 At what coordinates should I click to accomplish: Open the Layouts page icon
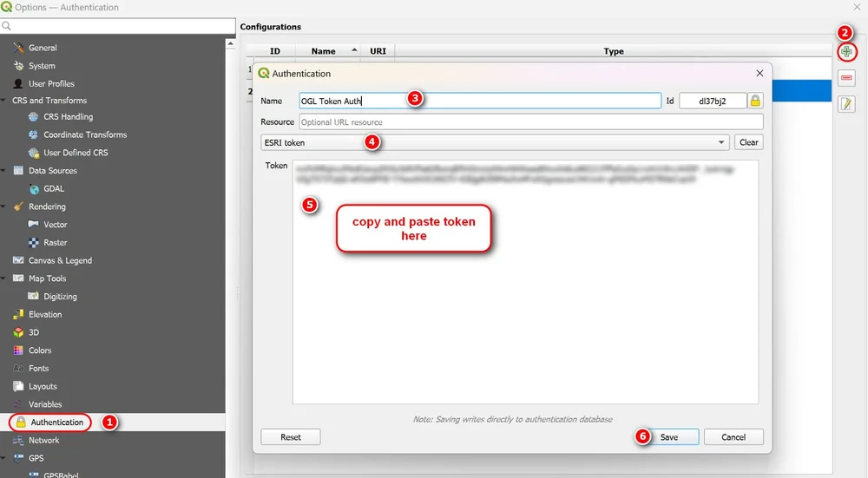[19, 386]
